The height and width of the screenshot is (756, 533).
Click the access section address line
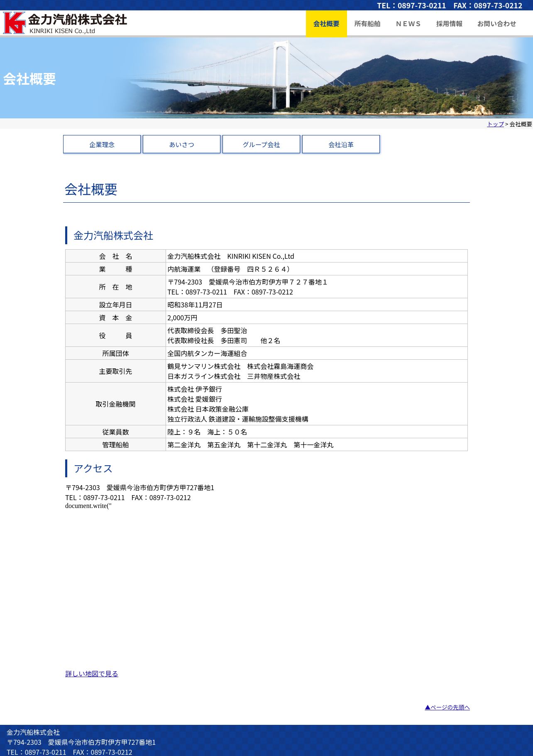140,488
